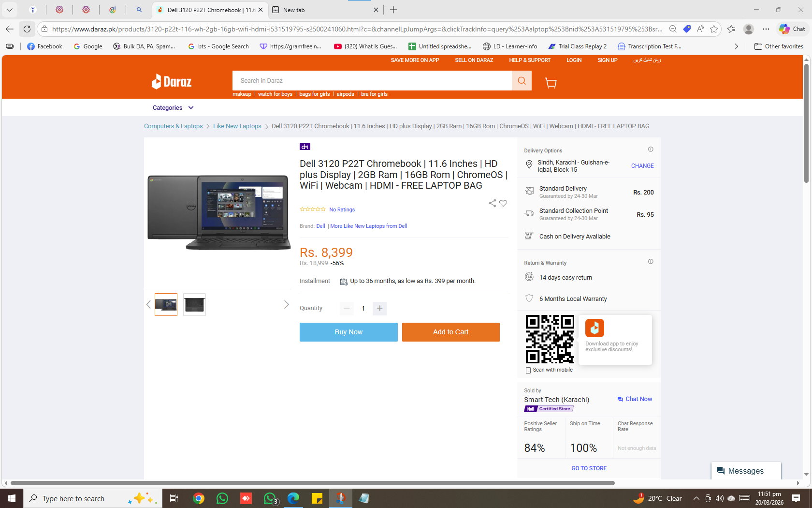The width and height of the screenshot is (812, 508).
Task: Open SELL ON DARAZ menu item
Action: (474, 60)
